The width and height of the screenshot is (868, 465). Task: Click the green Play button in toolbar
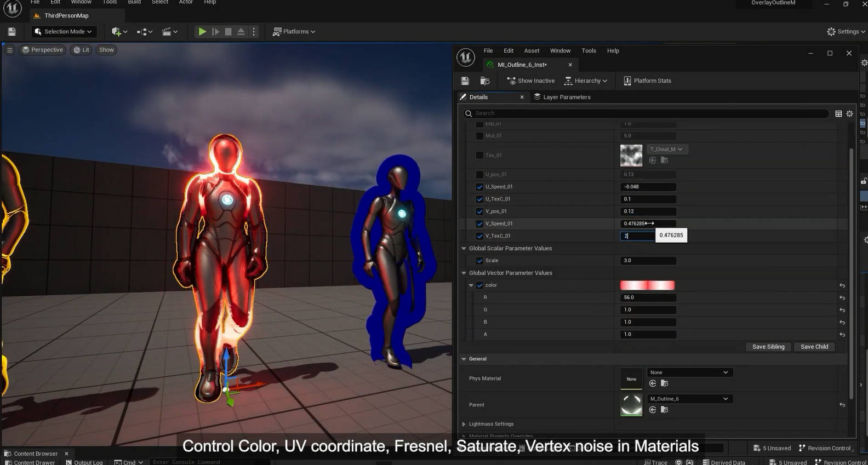202,32
